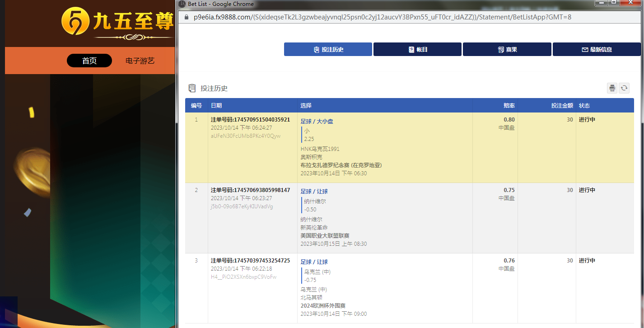Open the 投注历史 tab
This screenshot has width=644, height=328.
tap(328, 49)
